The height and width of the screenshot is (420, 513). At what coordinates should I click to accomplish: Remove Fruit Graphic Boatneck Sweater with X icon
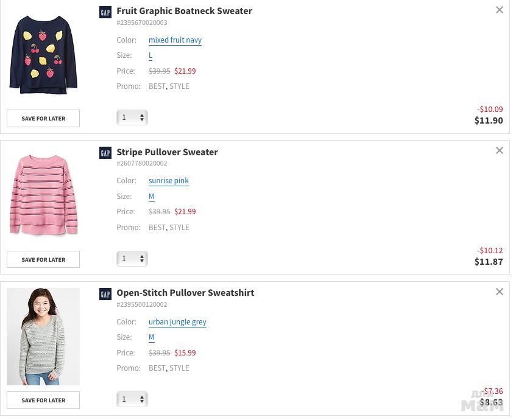[500, 10]
